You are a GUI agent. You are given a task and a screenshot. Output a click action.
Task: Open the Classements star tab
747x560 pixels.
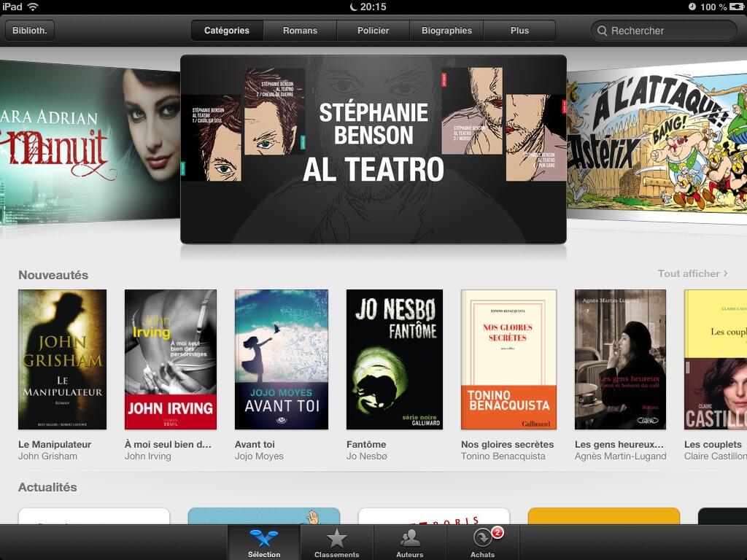[x=336, y=542]
